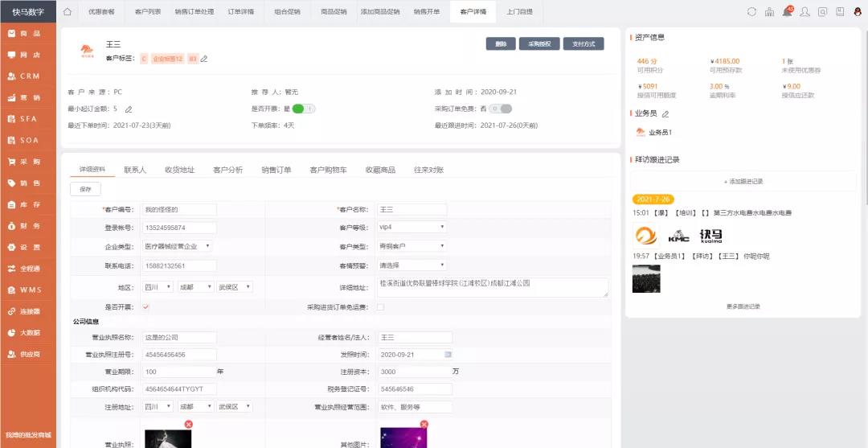Open the notifications bell with red badge
868x448 pixels.
pos(787,12)
